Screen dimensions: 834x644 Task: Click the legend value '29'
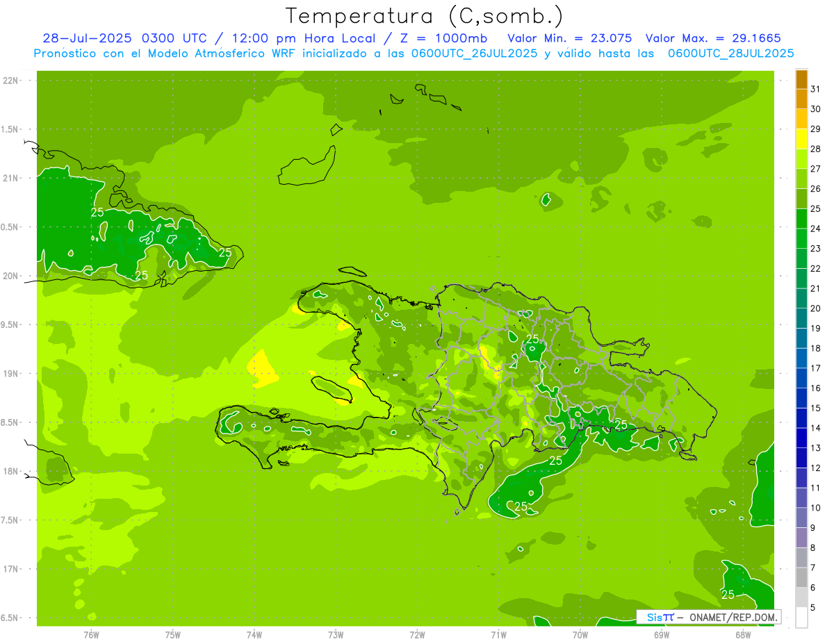(816, 129)
